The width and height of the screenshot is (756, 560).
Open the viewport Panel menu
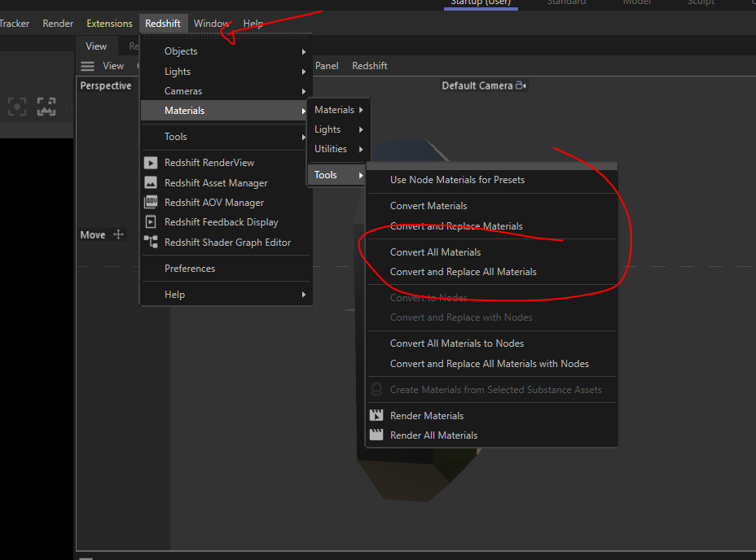pyautogui.click(x=327, y=66)
